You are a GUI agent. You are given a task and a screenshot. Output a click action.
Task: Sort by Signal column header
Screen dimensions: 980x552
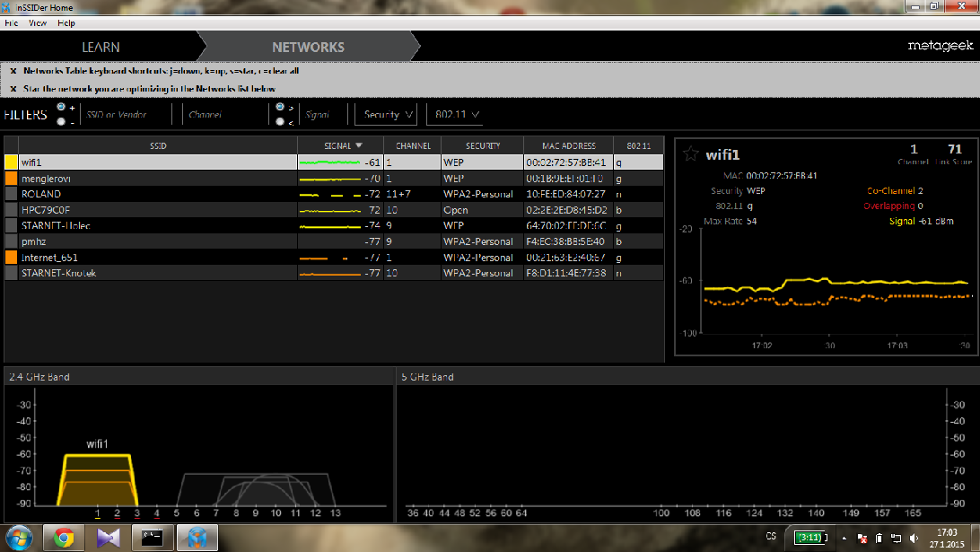click(x=340, y=145)
